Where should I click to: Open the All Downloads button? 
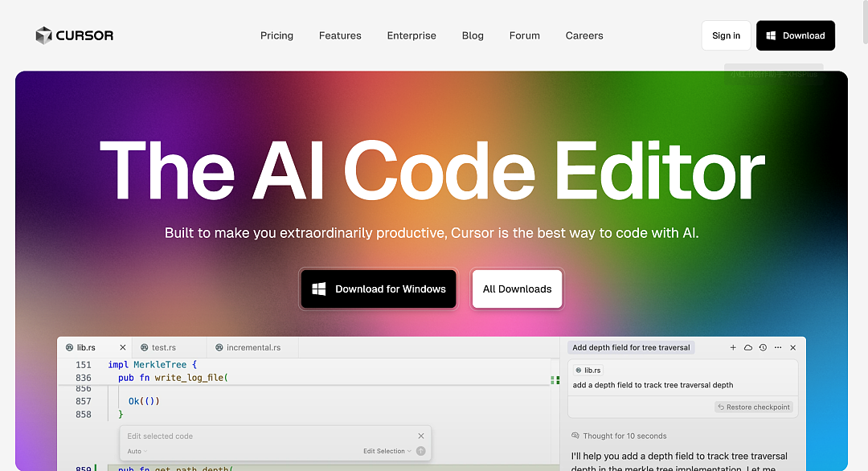coord(517,289)
